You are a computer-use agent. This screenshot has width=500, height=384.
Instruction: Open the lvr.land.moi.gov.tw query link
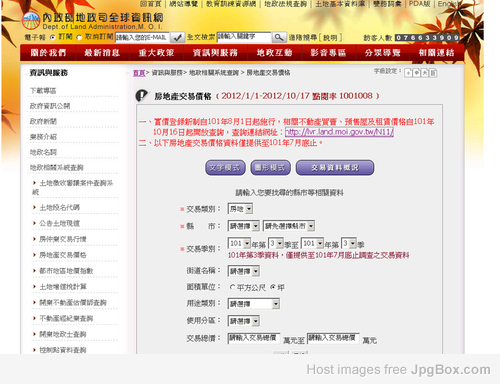(339, 132)
